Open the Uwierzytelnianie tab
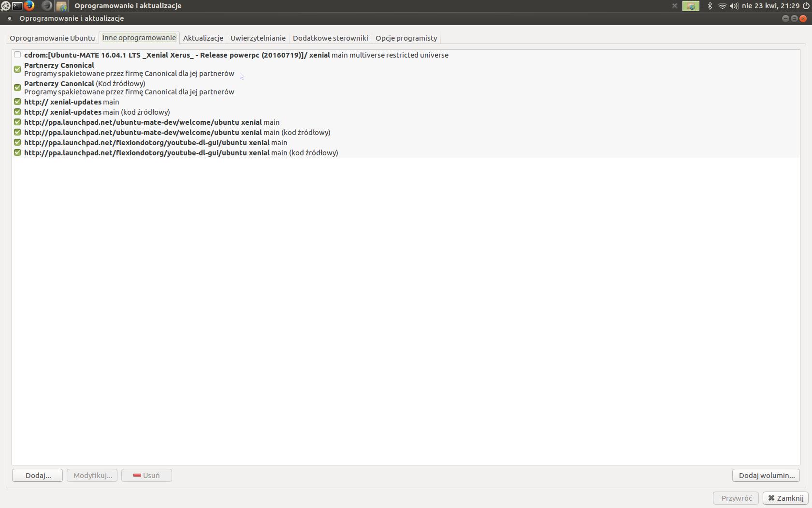Image resolution: width=812 pixels, height=508 pixels. (258, 38)
